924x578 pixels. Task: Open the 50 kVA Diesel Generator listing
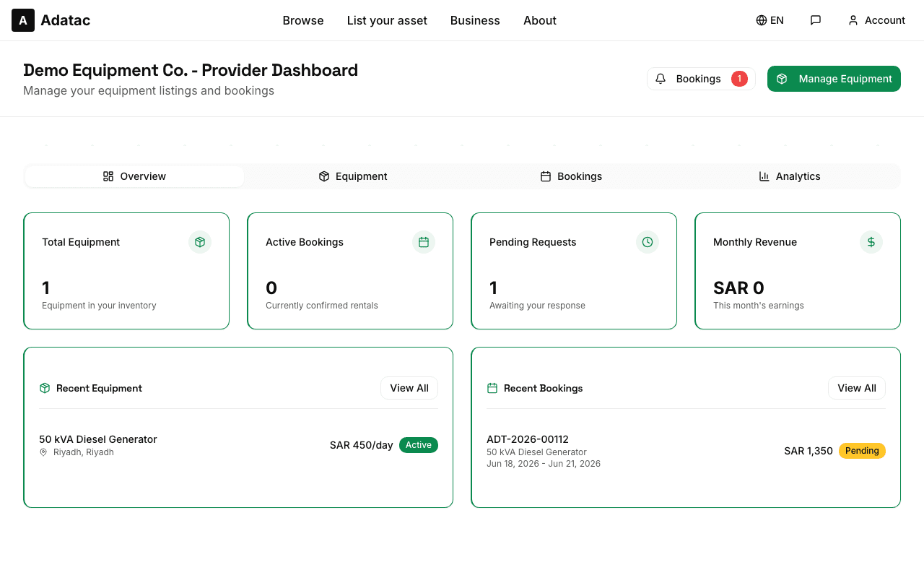[98, 439]
